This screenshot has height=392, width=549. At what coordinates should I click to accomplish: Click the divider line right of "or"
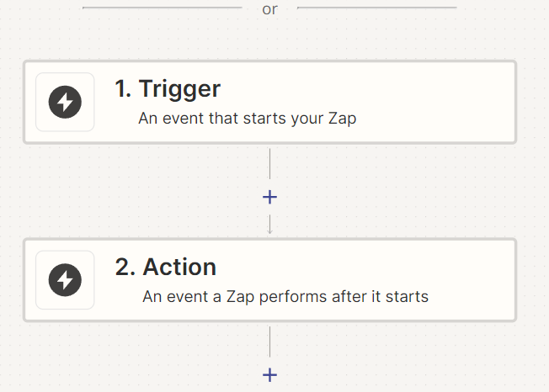[377, 8]
